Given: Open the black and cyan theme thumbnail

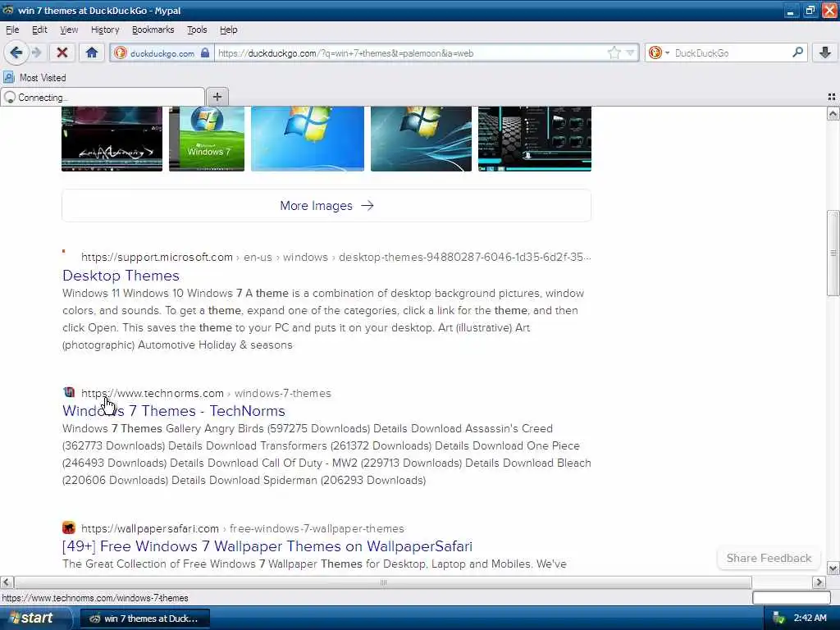Looking at the screenshot, I should (x=535, y=139).
